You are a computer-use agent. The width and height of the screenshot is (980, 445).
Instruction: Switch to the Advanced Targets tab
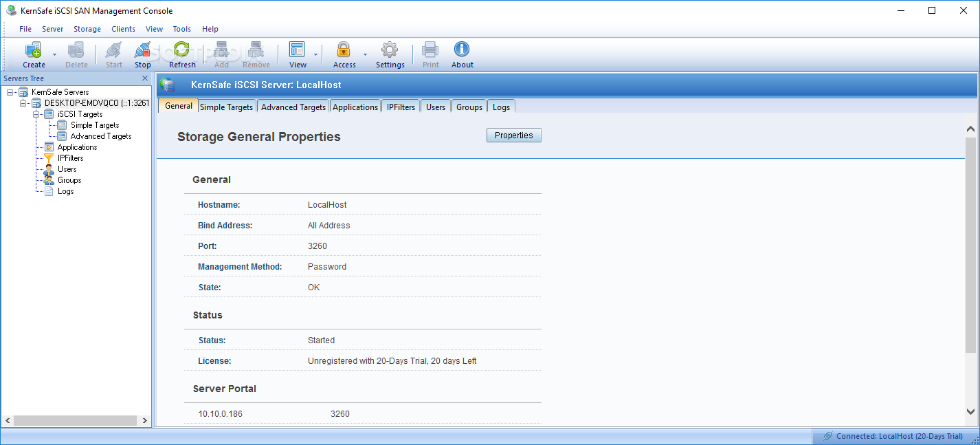(x=293, y=107)
